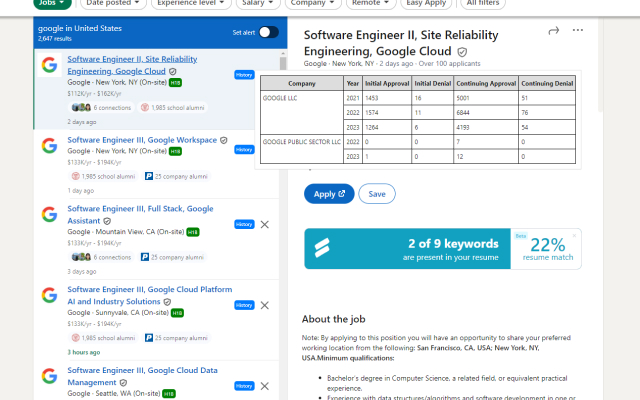Click the About the job heading
640x400 pixels.
pos(333,319)
